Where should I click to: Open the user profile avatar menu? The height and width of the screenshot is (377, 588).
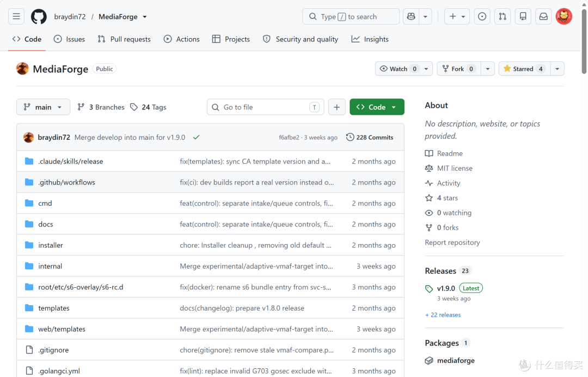pyautogui.click(x=563, y=16)
